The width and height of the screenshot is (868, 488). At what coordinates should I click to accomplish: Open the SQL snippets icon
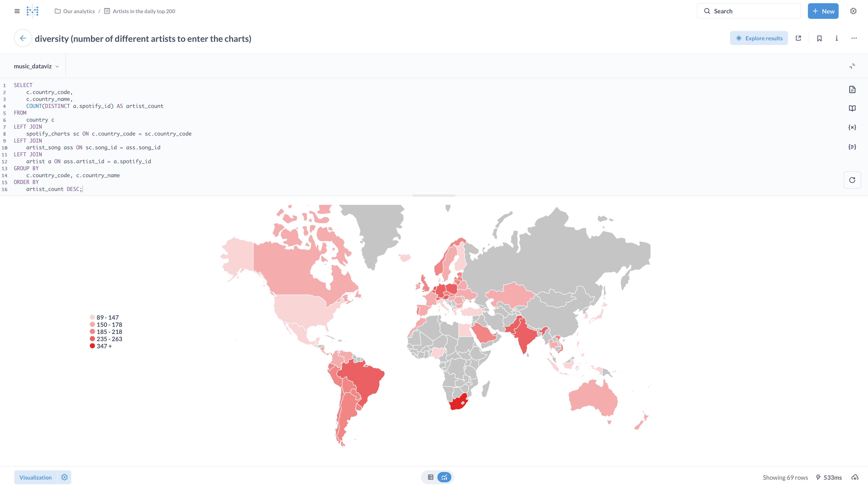click(x=852, y=147)
